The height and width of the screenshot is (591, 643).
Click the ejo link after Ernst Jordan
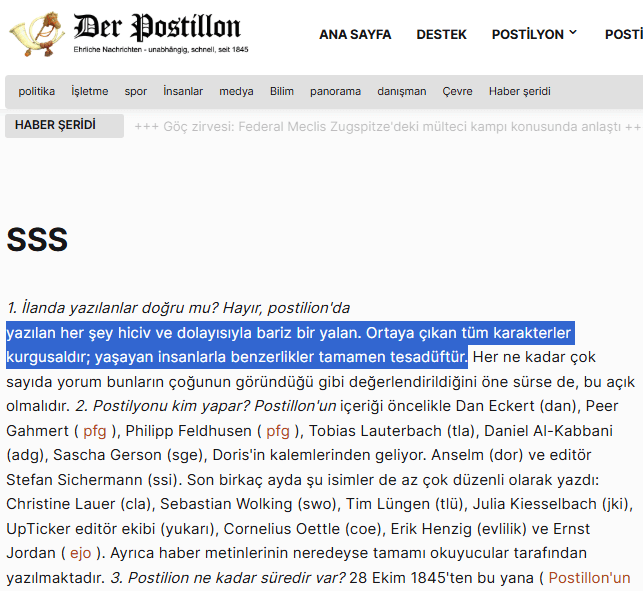tap(80, 553)
